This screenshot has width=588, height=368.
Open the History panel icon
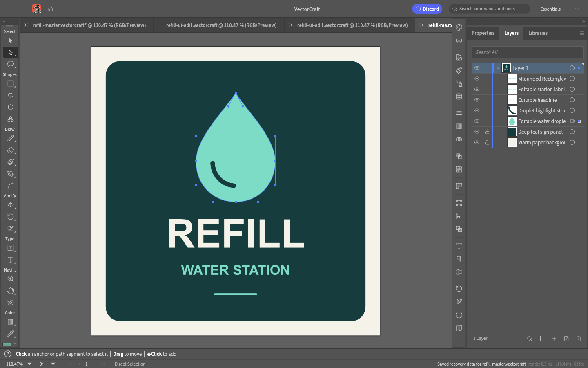(x=459, y=289)
